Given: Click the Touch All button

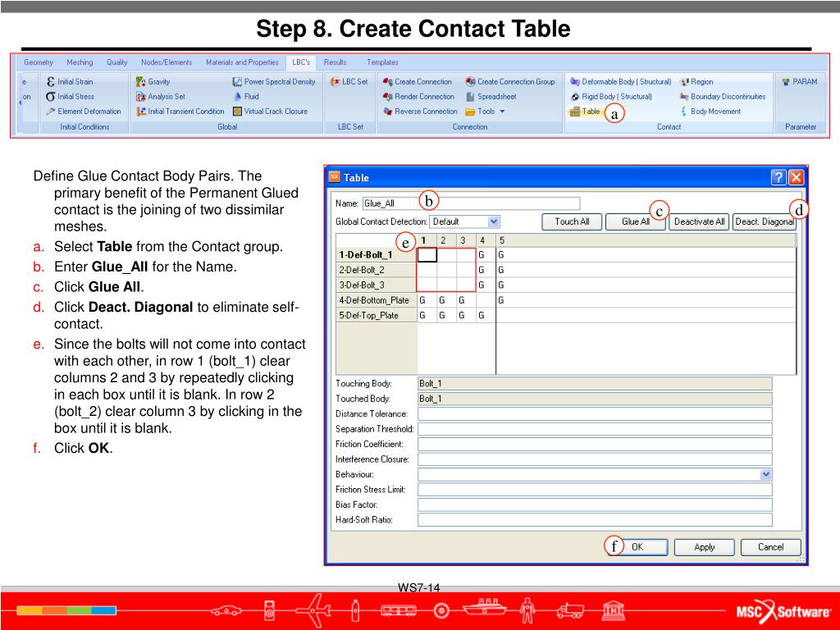Looking at the screenshot, I should pos(572,221).
